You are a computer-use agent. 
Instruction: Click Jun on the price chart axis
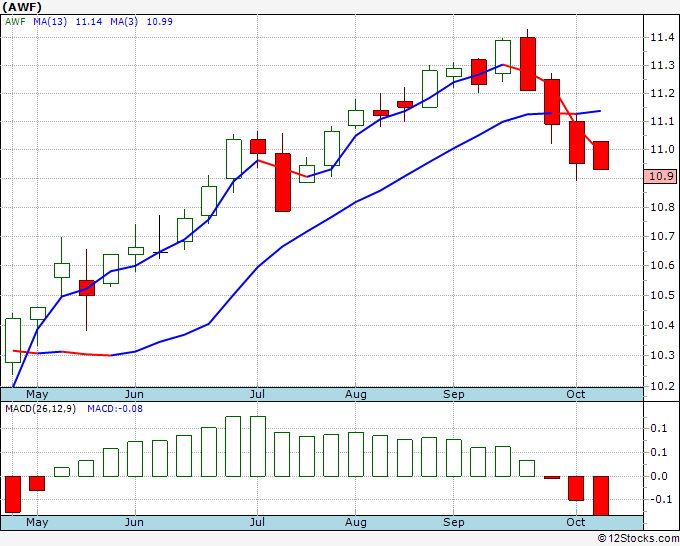click(x=134, y=394)
